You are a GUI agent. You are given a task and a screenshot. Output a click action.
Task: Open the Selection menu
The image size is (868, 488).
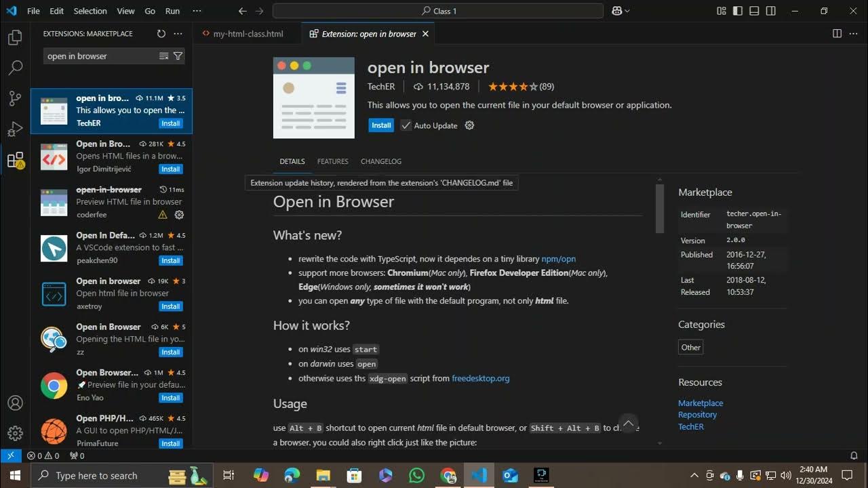click(90, 11)
